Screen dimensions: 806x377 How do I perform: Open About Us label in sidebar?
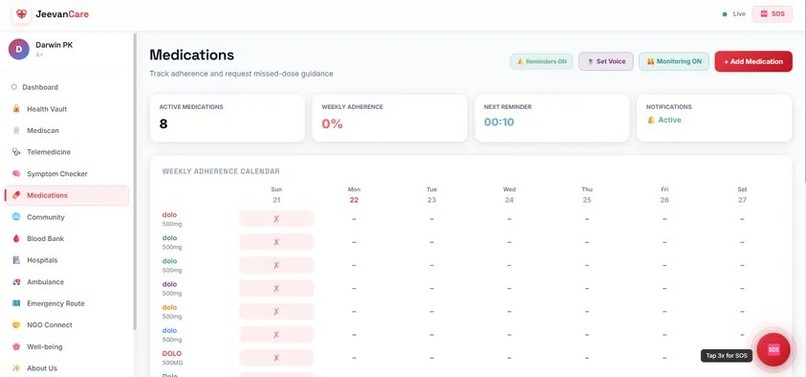(x=42, y=368)
